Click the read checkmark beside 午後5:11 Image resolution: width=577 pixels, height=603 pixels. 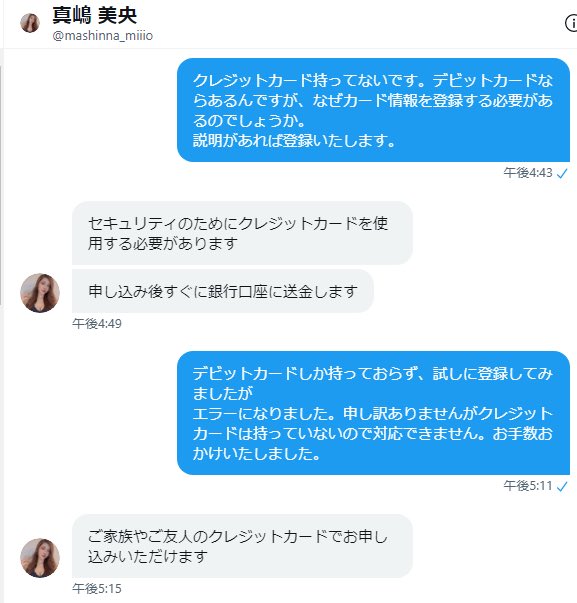562,487
